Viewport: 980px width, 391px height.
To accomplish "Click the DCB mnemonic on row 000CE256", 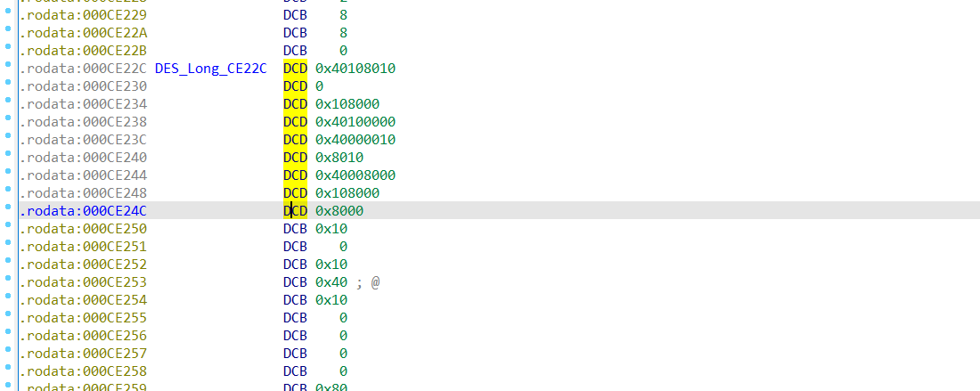I will coord(295,336).
